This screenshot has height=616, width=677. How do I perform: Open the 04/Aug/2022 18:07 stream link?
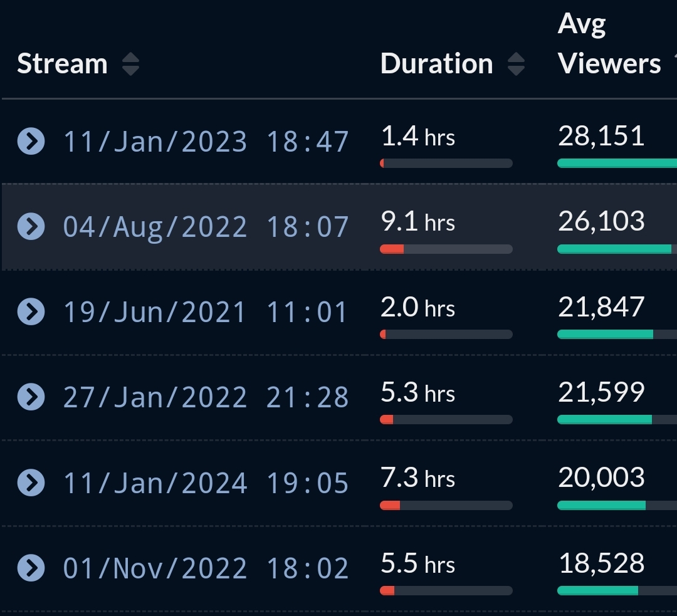[206, 227]
